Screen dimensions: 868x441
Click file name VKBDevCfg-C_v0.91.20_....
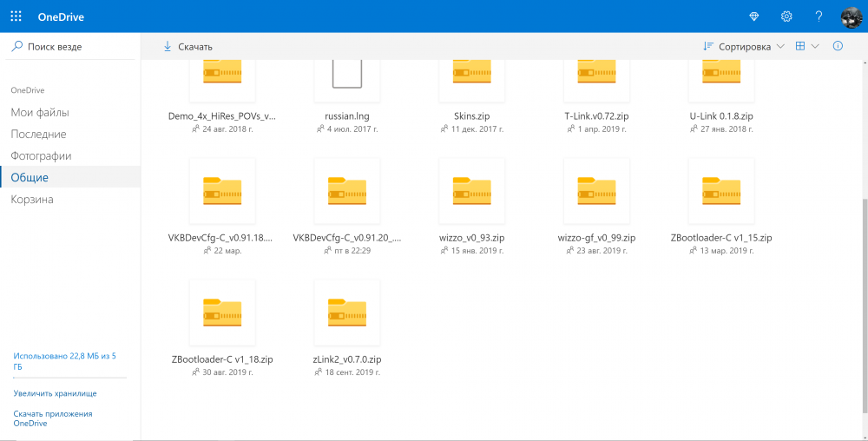[347, 238]
